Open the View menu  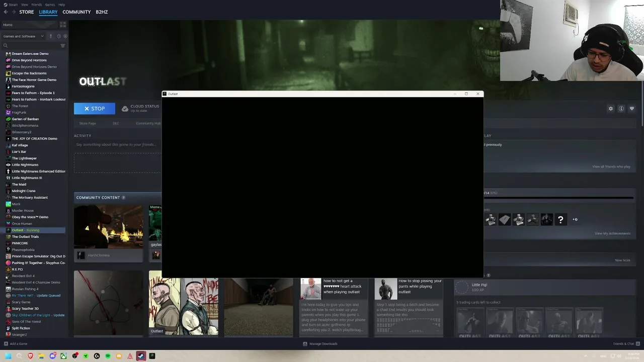pos(24,5)
